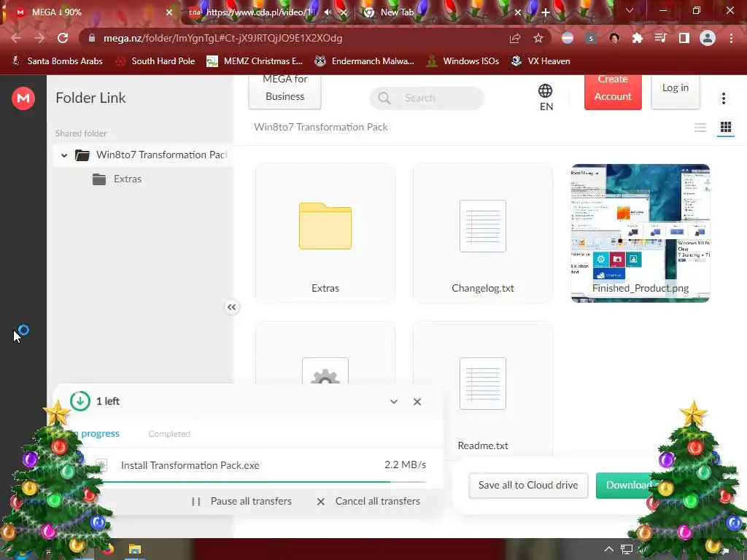Open the tab search dropdown arrow

point(630,10)
